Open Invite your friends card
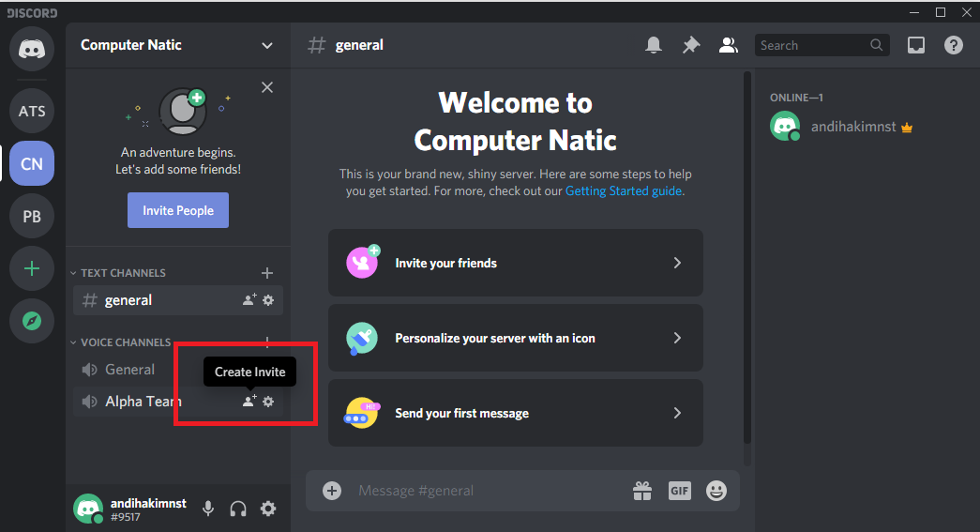The image size is (980, 532). [x=516, y=263]
